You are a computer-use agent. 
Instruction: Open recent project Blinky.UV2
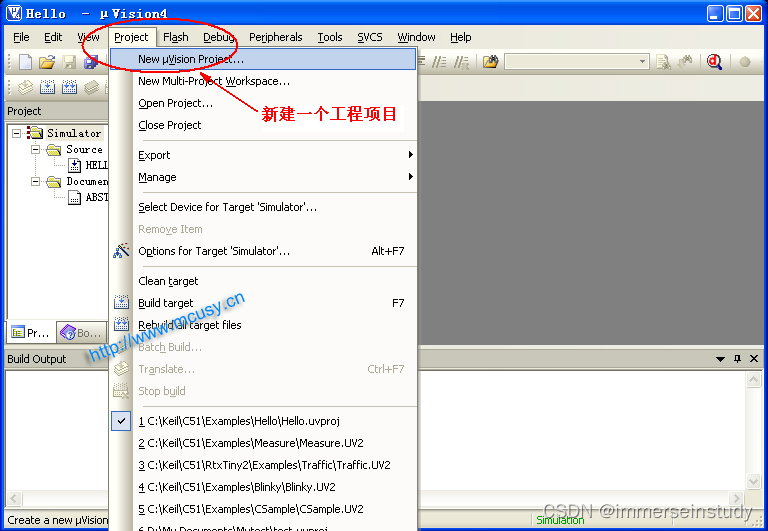pos(275,487)
